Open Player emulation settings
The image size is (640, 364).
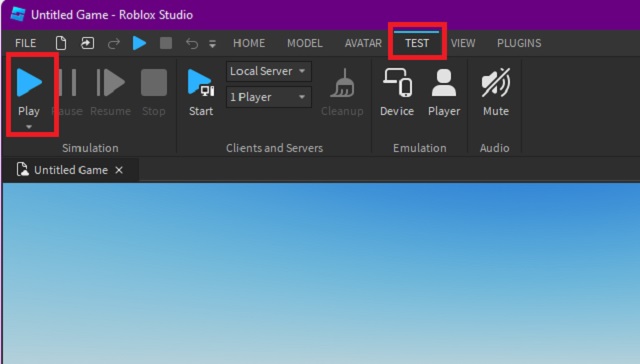[444, 92]
